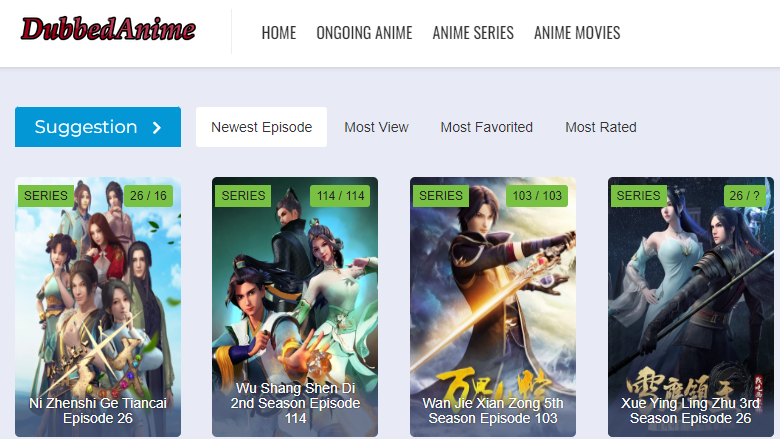Image resolution: width=780 pixels, height=439 pixels.
Task: Open the HOME menu item
Action: [279, 33]
